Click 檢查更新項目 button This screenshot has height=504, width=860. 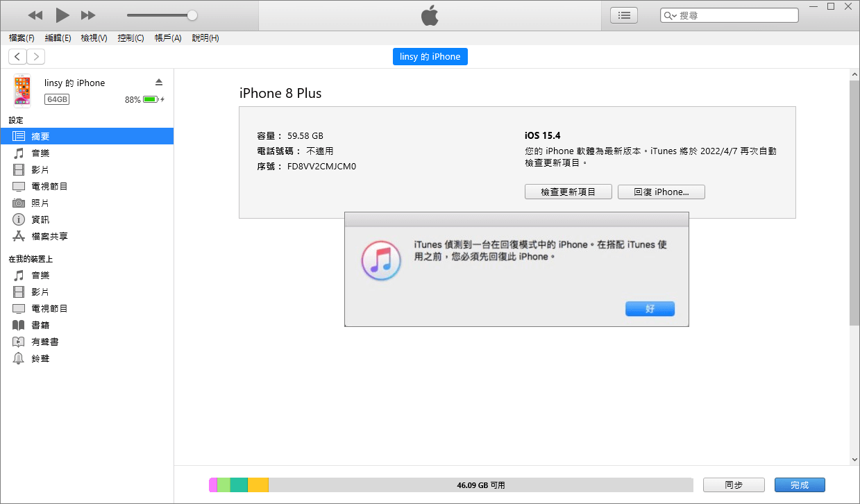coord(568,191)
